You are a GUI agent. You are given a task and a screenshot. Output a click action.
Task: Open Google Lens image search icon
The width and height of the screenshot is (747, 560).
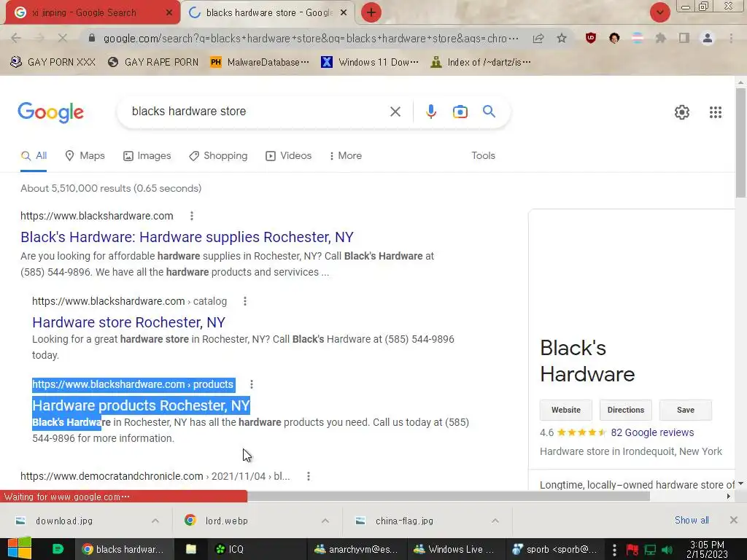(460, 112)
